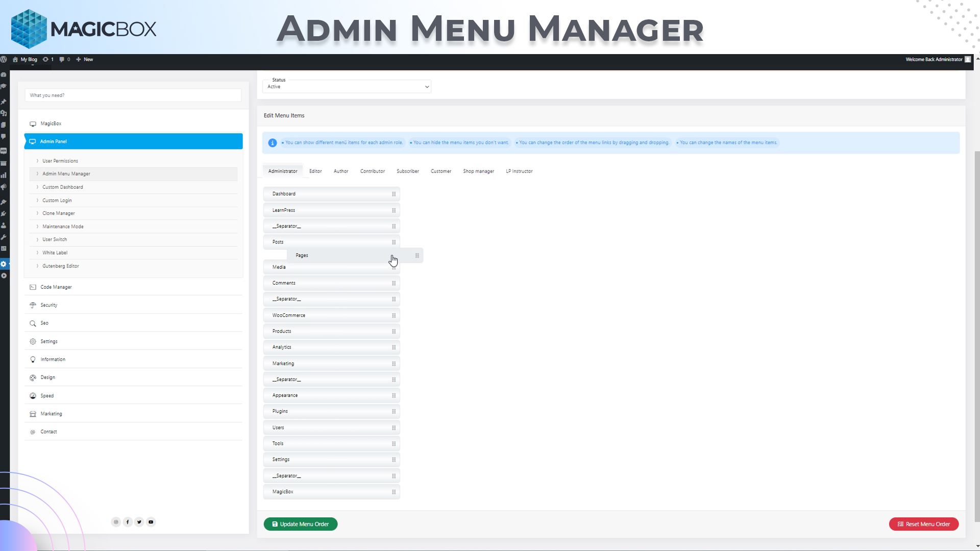
Task: Open Dashboard gauge icon in WordPress sidebar
Action: coord(4,74)
